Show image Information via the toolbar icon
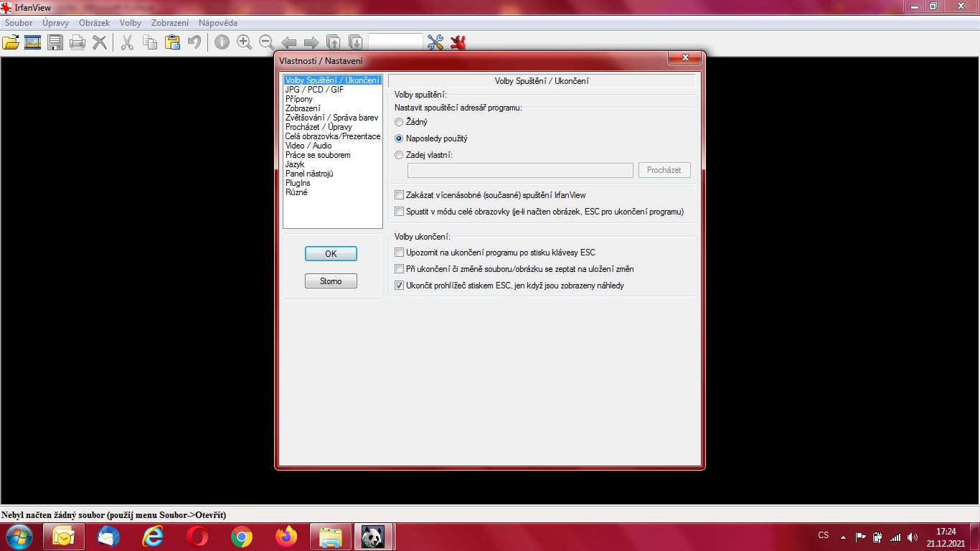This screenshot has height=551, width=980. tap(222, 42)
